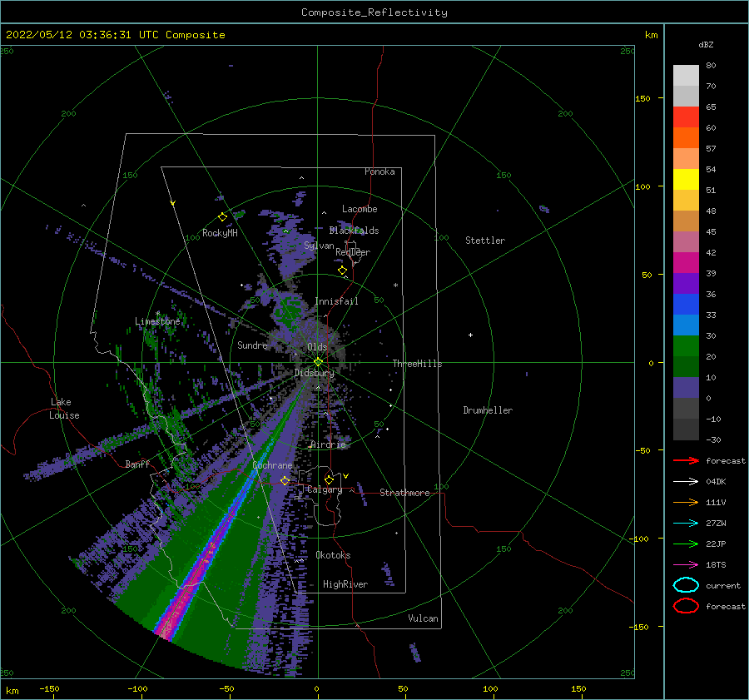The height and width of the screenshot is (700, 749).
Task: Click the Stettler city label
Action: (x=485, y=241)
